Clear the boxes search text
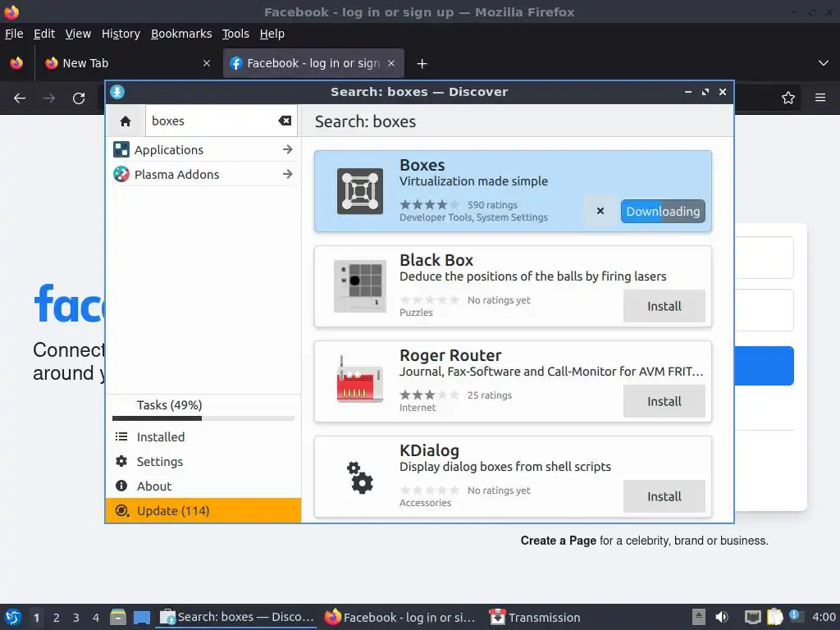Viewport: 840px width, 630px height. tap(285, 121)
